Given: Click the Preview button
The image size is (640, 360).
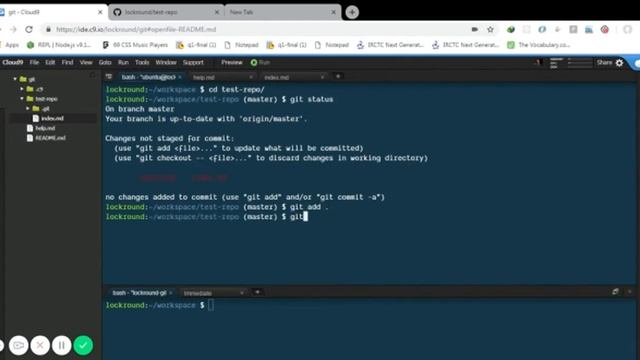Looking at the screenshot, I should tap(232, 62).
